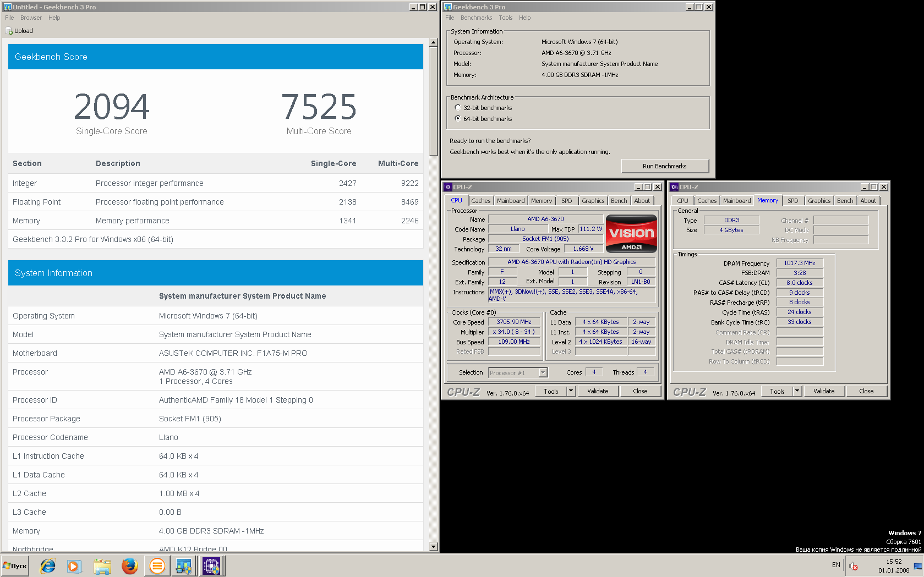This screenshot has height=577, width=924.
Task: Switch to the Caches tab in left CPU-Z window
Action: pos(480,201)
